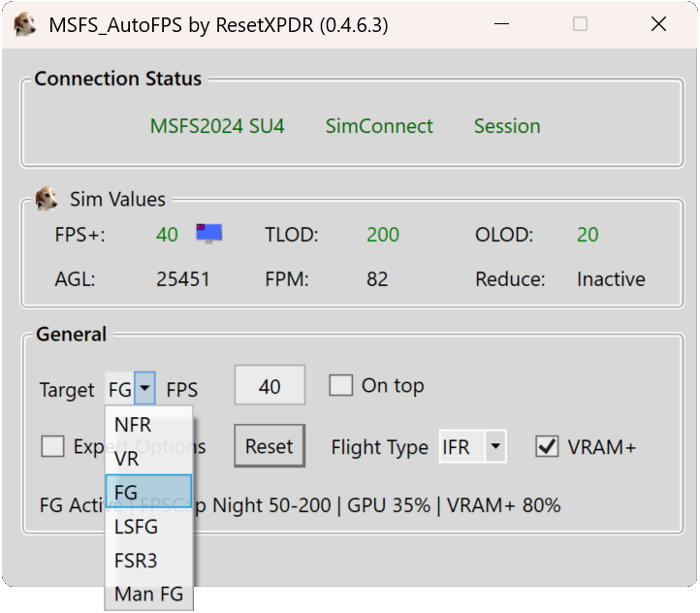The image size is (700, 613).
Task: Click the FPS+ value 40
Action: 167,235
